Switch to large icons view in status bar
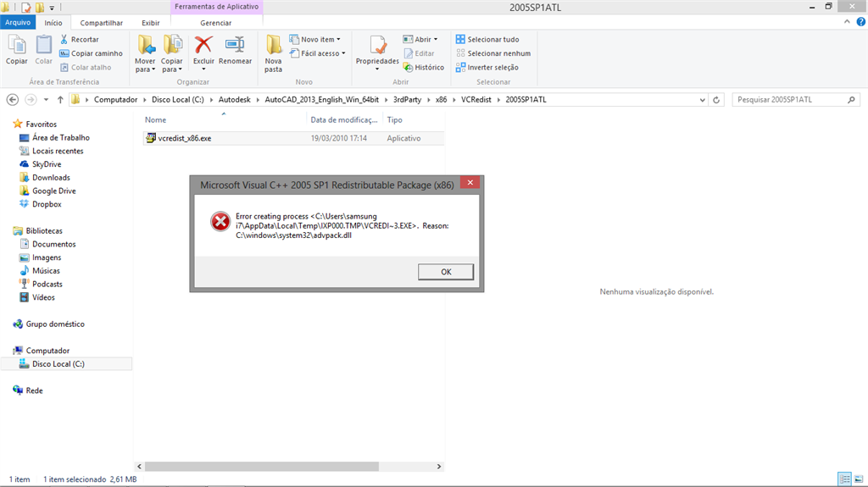The height and width of the screenshot is (487, 868). (x=859, y=479)
